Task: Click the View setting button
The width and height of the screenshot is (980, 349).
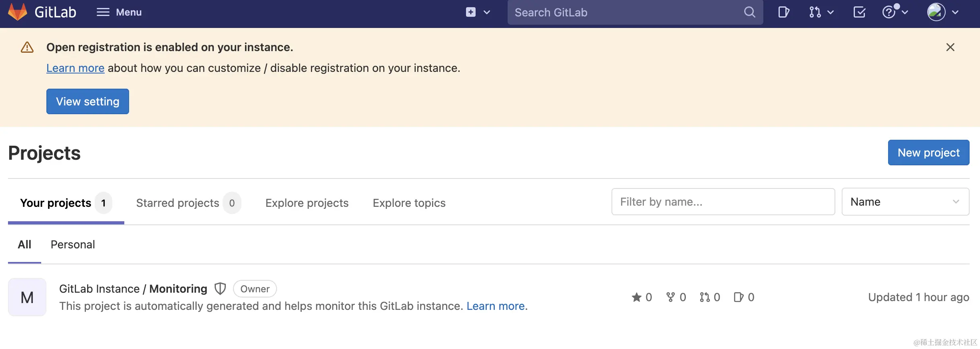Action: point(88,101)
